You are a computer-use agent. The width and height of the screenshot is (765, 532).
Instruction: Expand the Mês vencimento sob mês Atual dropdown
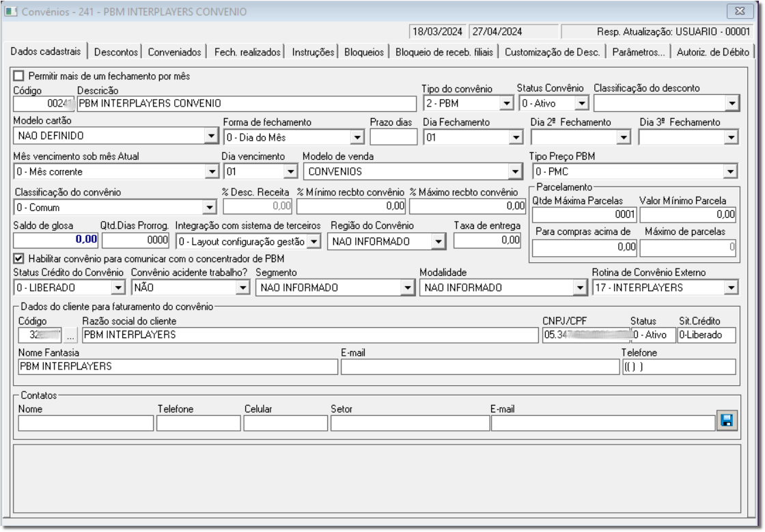click(212, 171)
